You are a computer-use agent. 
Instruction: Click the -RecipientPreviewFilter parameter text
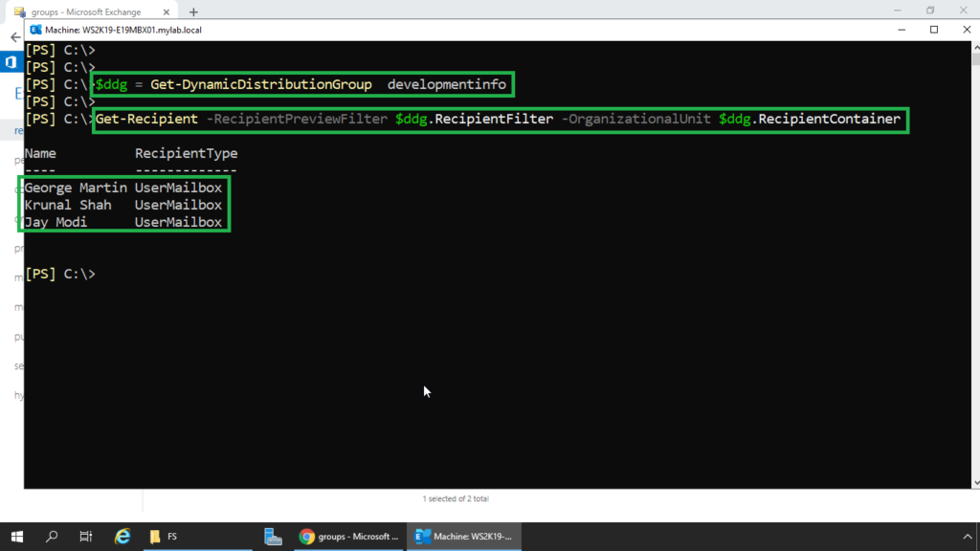[297, 119]
